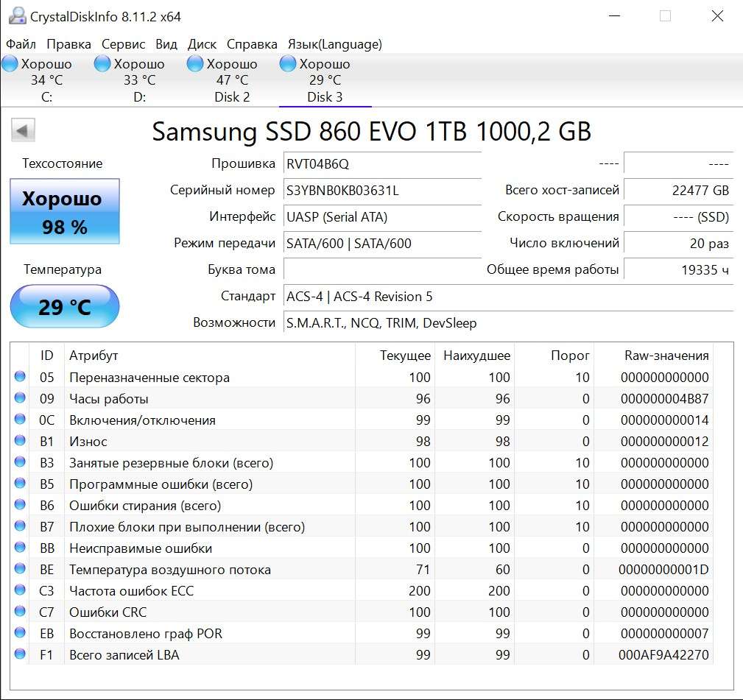Click the Наихудшее column header
Image resolution: width=743 pixels, height=700 pixels.
click(474, 356)
